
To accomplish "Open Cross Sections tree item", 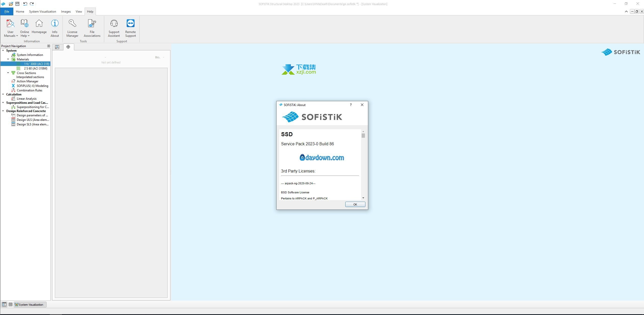I will [x=26, y=73].
